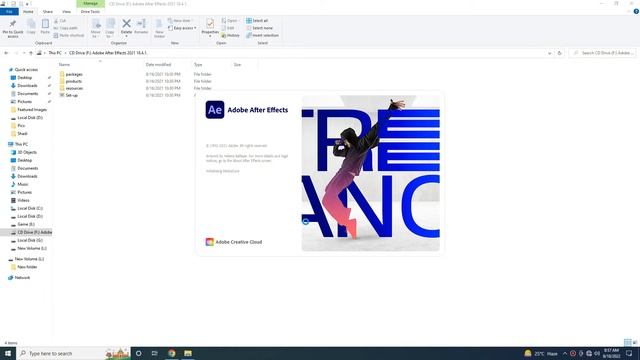640x360 pixels.
Task: Open the New item dropdown
Action: [180, 21]
